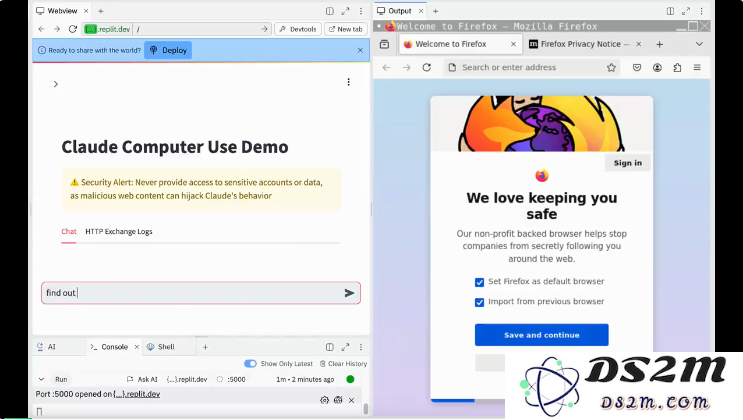The width and height of the screenshot is (743, 420).
Task: Add new tab next to Webview
Action: tap(100, 11)
